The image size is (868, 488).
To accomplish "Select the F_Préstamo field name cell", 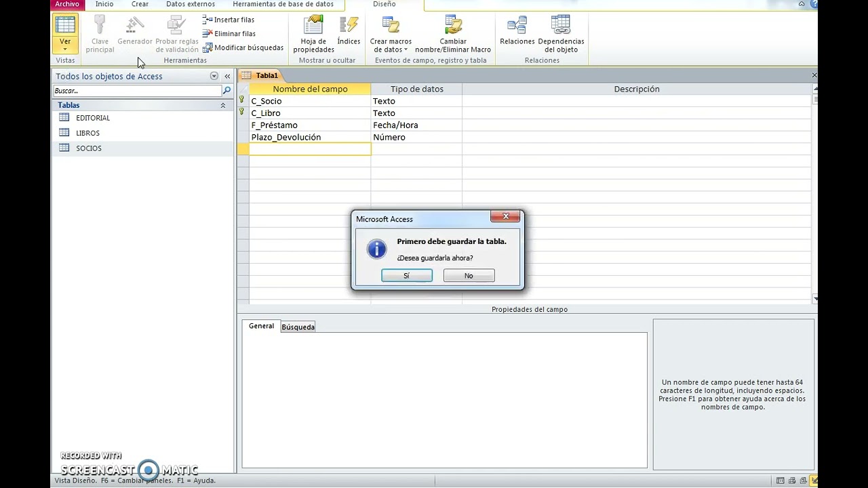I will tap(310, 125).
